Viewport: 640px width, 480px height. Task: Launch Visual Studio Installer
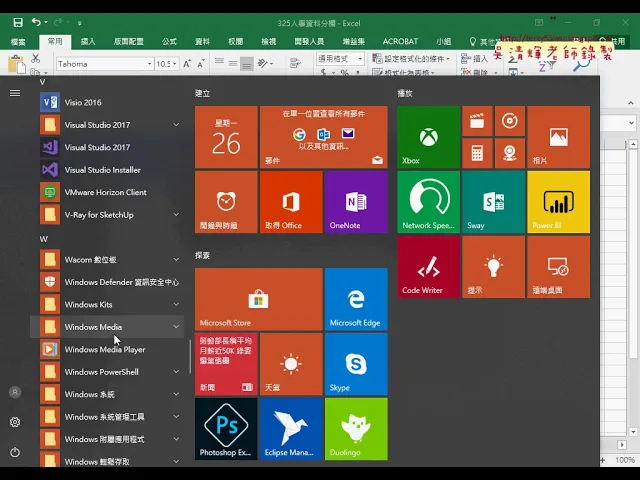click(110, 170)
